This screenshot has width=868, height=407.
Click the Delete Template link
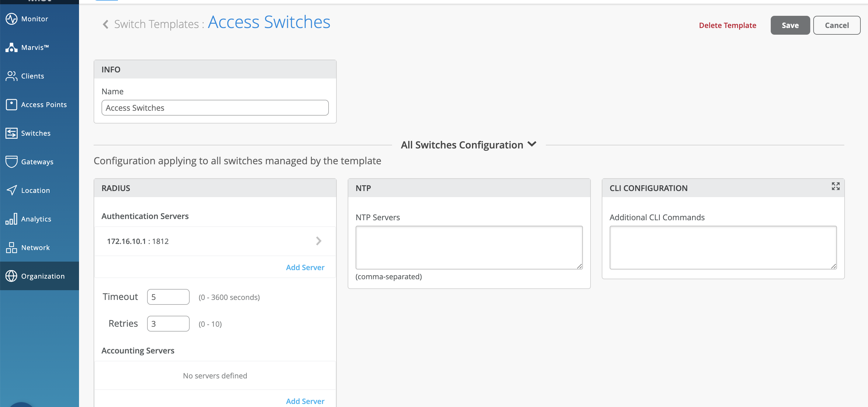coord(727,25)
